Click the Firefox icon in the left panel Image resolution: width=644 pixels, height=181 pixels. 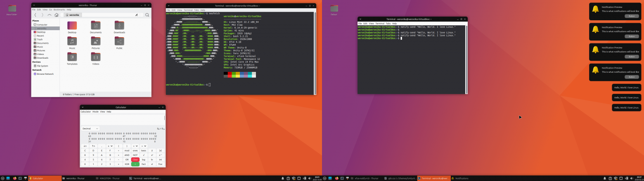[x=15, y=178]
